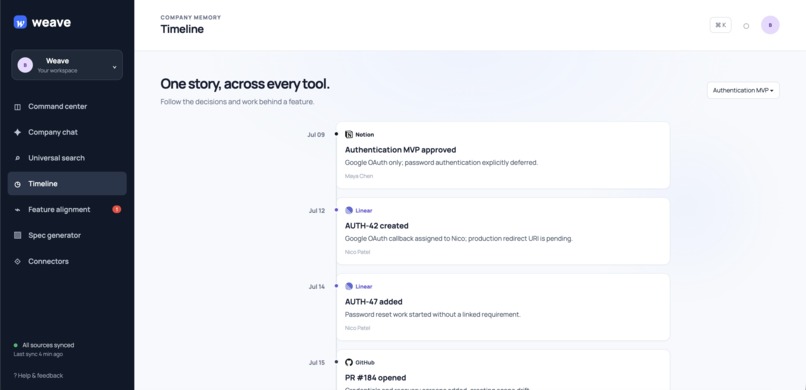The height and width of the screenshot is (390, 806).
Task: Open the user profile avatar
Action: 770,25
